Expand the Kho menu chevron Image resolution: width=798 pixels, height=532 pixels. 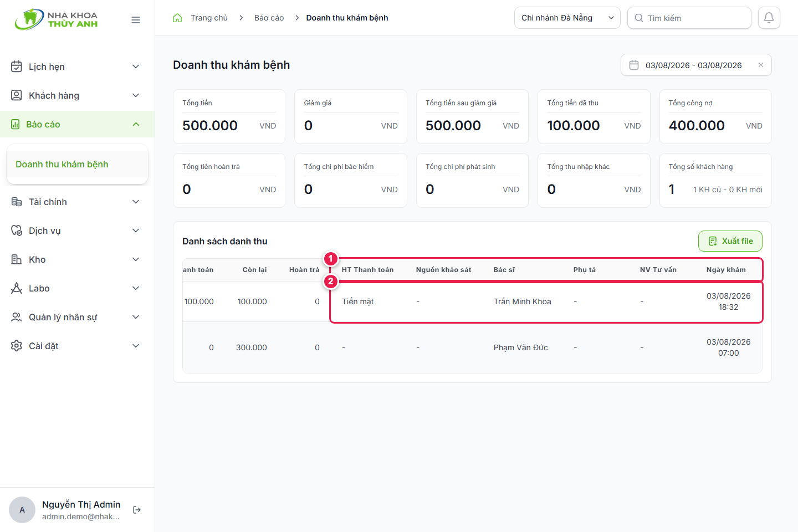pyautogui.click(x=136, y=259)
